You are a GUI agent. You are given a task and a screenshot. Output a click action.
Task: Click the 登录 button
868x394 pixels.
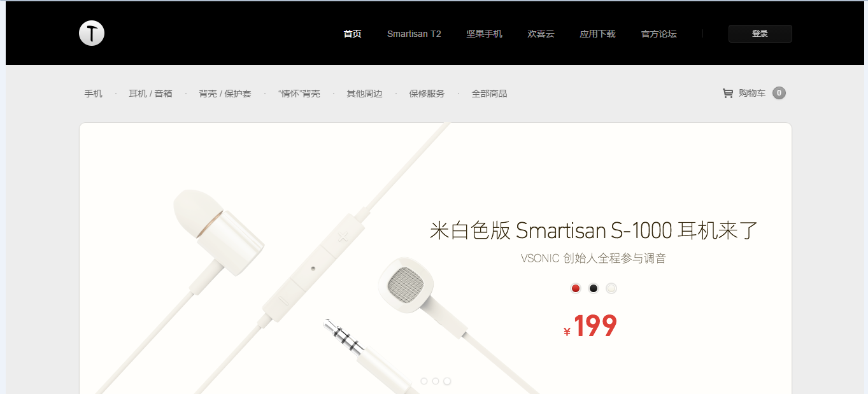click(760, 34)
